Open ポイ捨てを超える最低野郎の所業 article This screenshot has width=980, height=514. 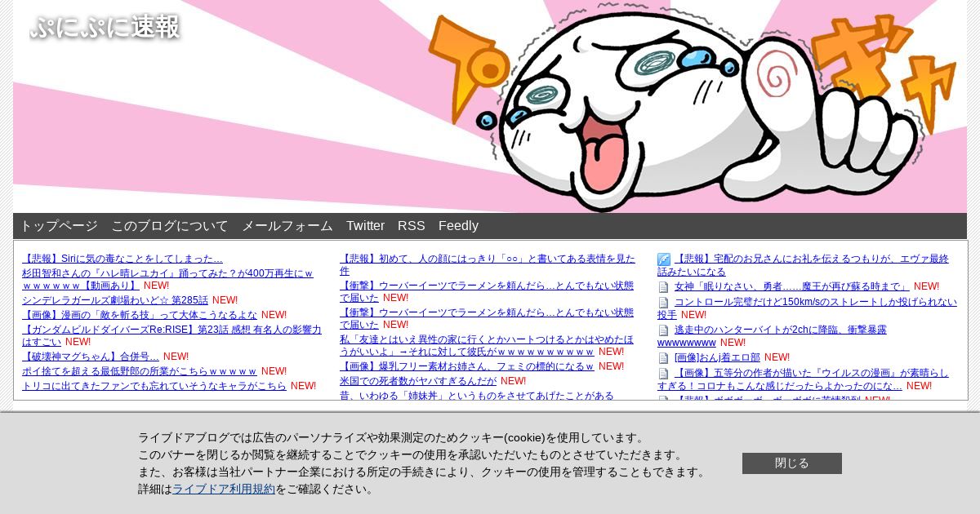point(140,371)
